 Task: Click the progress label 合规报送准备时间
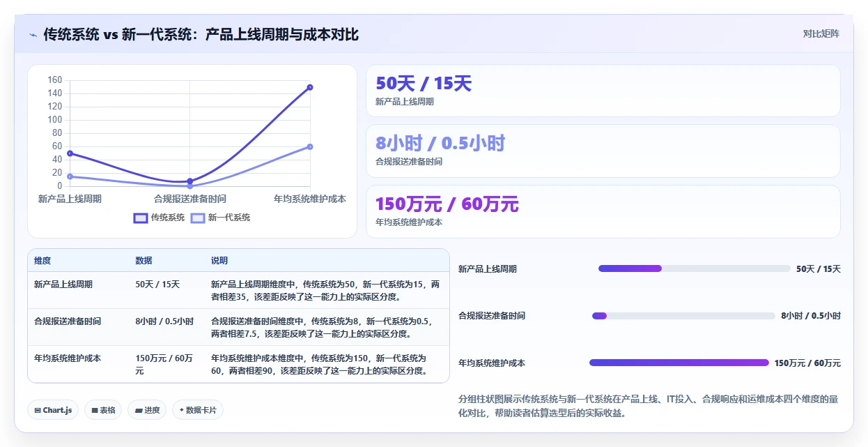492,316
